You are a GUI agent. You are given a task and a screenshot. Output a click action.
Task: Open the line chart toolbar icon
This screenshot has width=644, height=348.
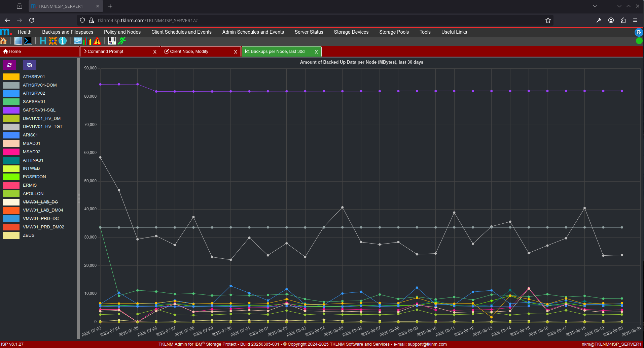pyautogui.click(x=78, y=41)
